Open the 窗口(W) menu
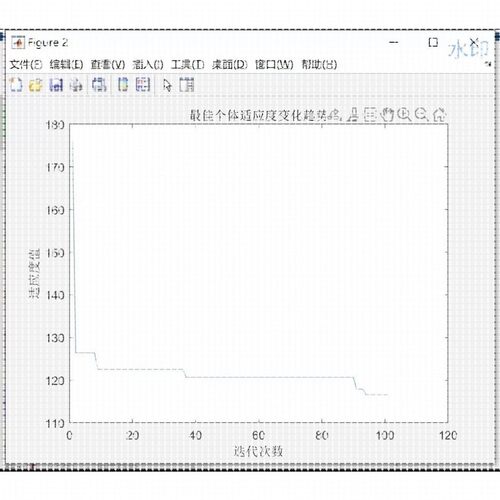This screenshot has height=500, width=500. 274,65
